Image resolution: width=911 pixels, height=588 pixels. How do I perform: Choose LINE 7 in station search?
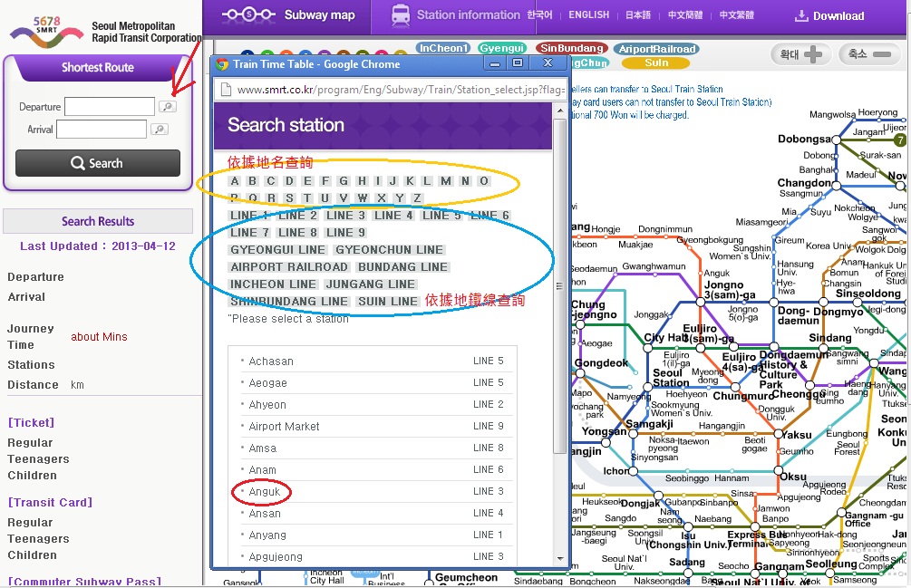250,233
